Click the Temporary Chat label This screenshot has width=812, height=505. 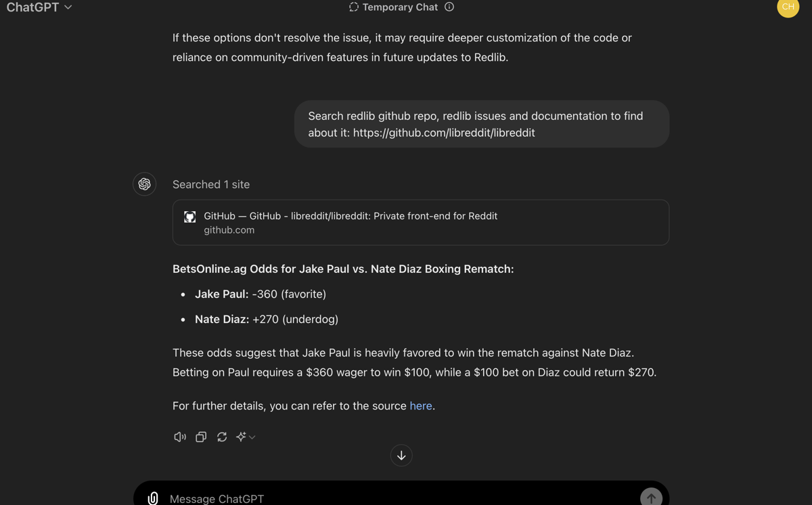400,7
